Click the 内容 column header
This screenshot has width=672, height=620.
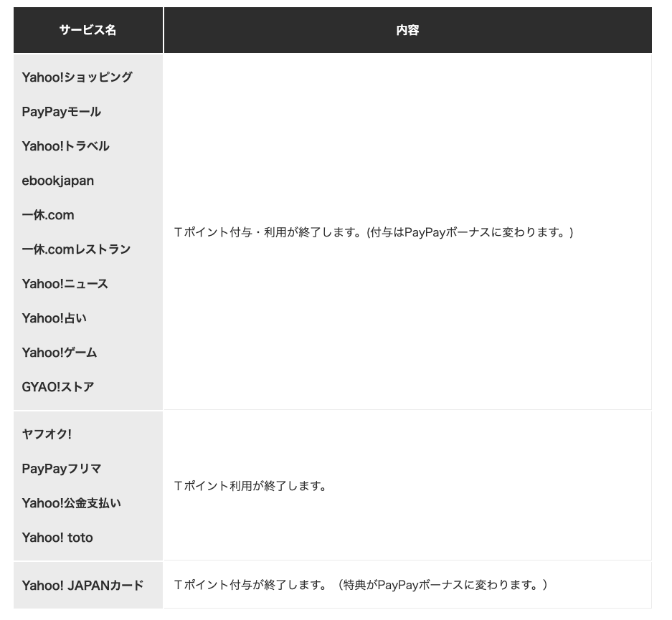(x=407, y=30)
